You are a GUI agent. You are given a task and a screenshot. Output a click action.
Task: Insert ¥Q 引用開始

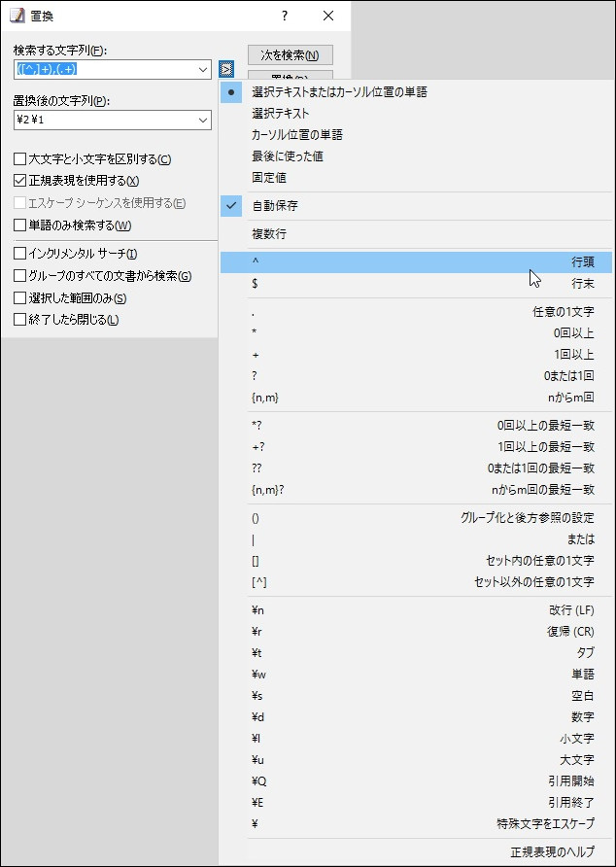point(417,781)
